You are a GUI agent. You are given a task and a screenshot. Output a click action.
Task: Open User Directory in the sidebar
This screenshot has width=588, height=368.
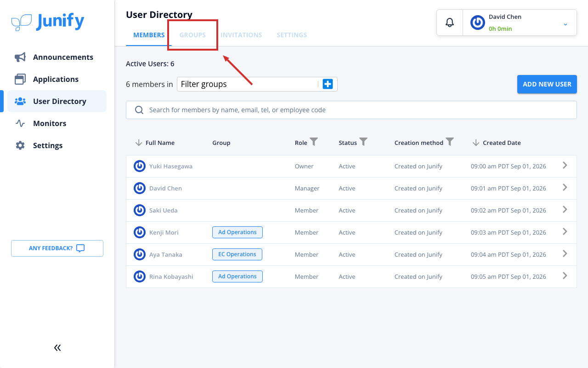click(57, 101)
